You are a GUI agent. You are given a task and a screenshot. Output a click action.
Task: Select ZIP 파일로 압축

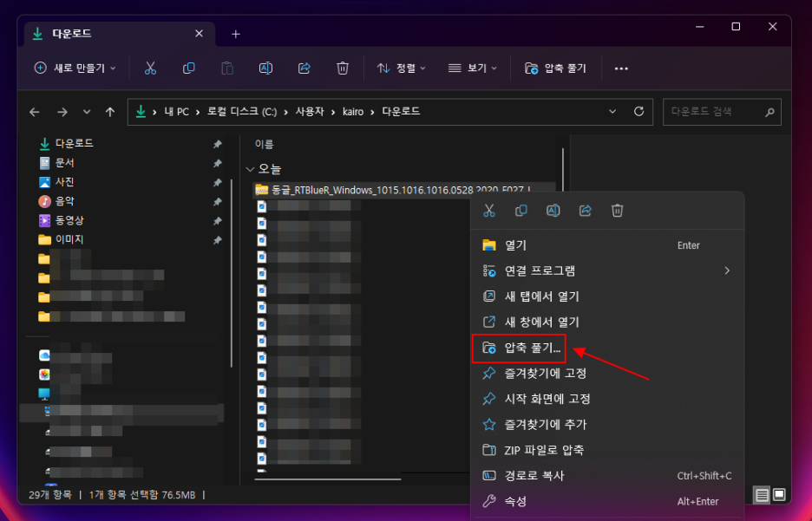pyautogui.click(x=607, y=450)
